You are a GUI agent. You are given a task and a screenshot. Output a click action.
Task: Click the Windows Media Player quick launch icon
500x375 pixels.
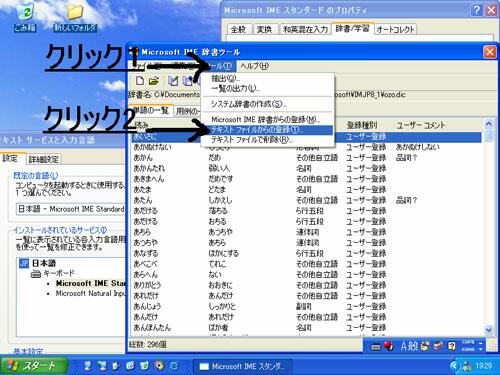[160, 366]
